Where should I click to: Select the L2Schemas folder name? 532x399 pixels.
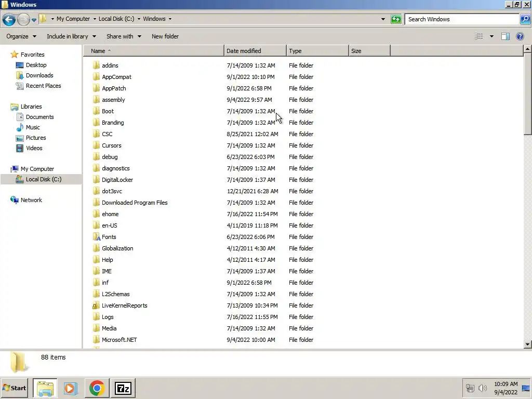coord(116,294)
